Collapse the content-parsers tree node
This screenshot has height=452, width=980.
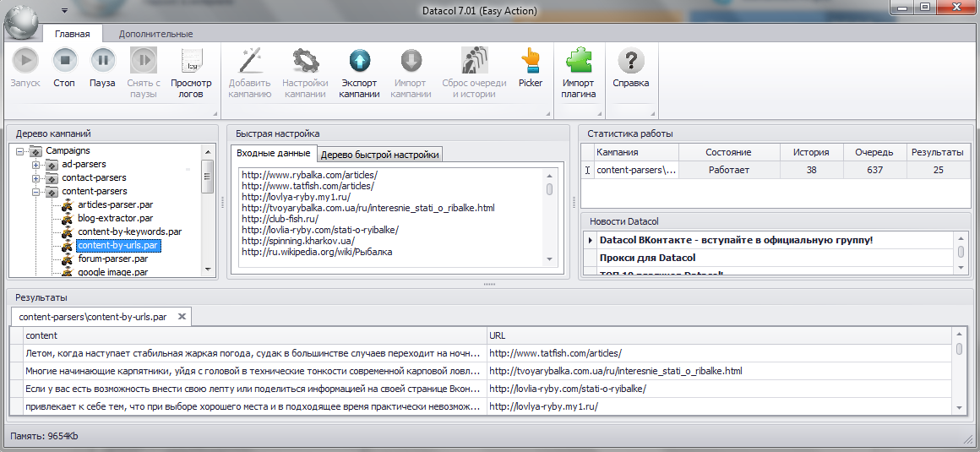[36, 192]
